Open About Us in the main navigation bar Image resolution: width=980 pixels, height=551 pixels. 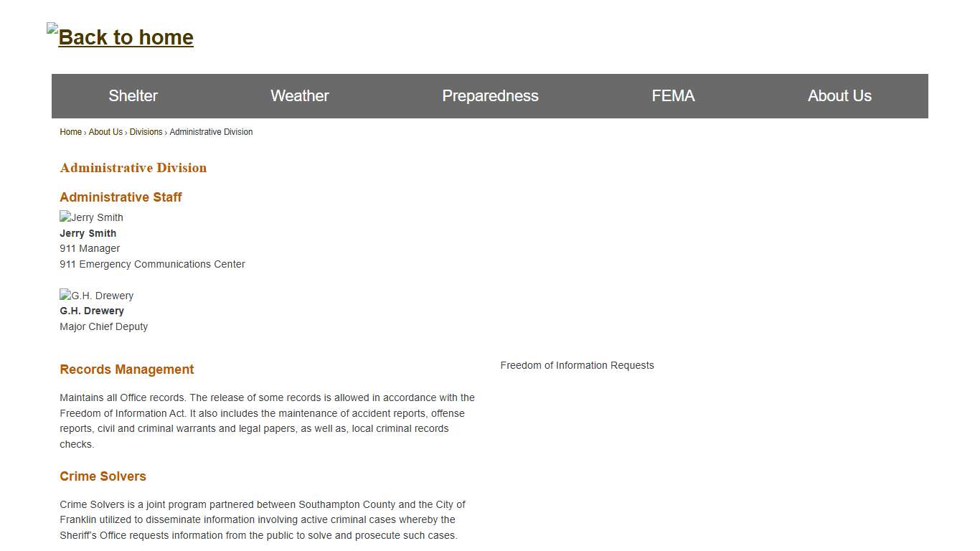[839, 96]
